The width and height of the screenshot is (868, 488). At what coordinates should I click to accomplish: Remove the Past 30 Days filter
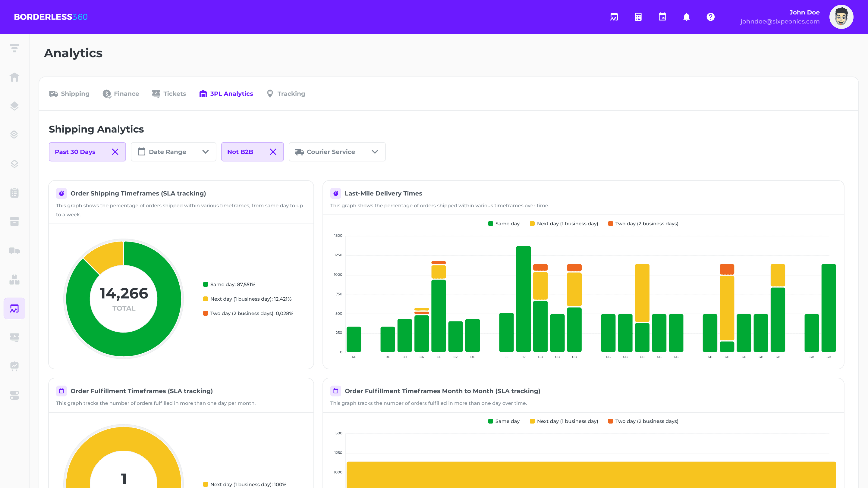coord(115,152)
